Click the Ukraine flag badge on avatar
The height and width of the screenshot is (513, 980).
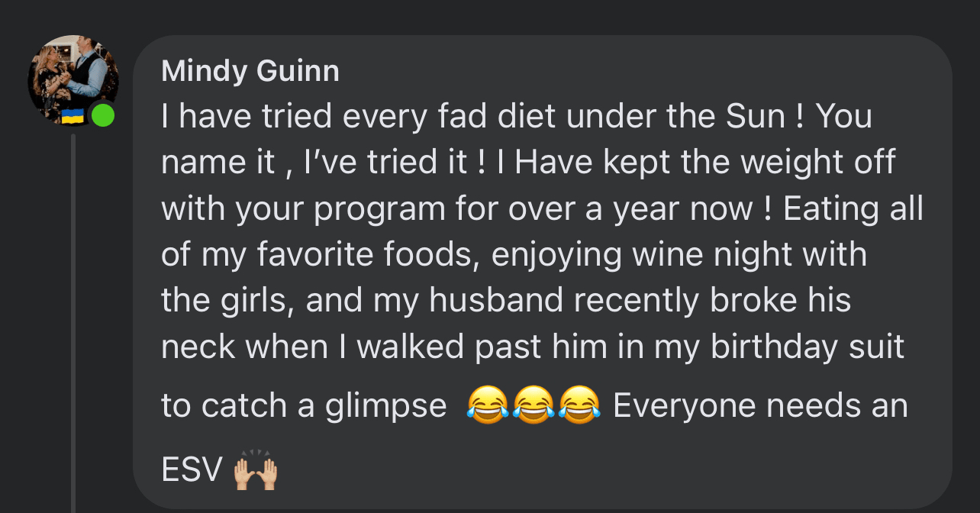73,116
